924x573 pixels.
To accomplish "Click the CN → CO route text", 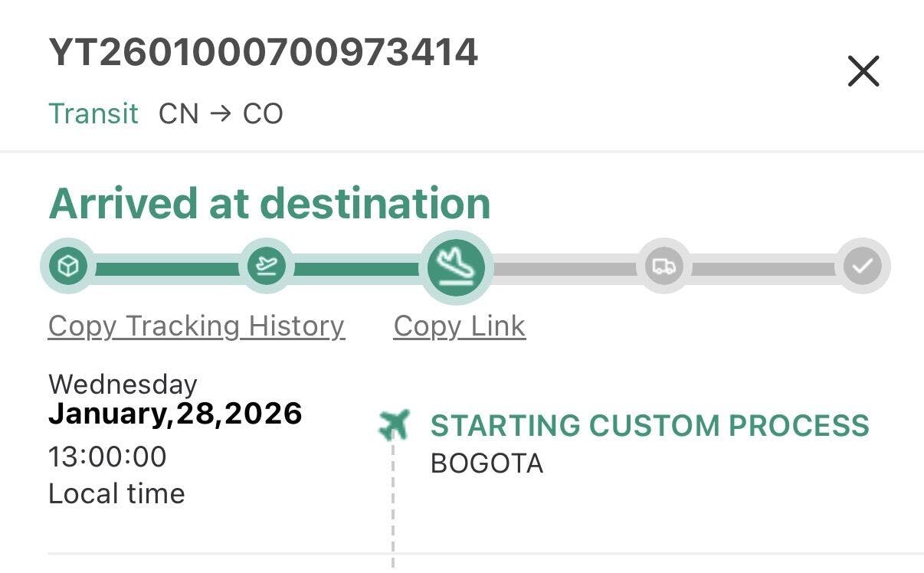I will (221, 113).
